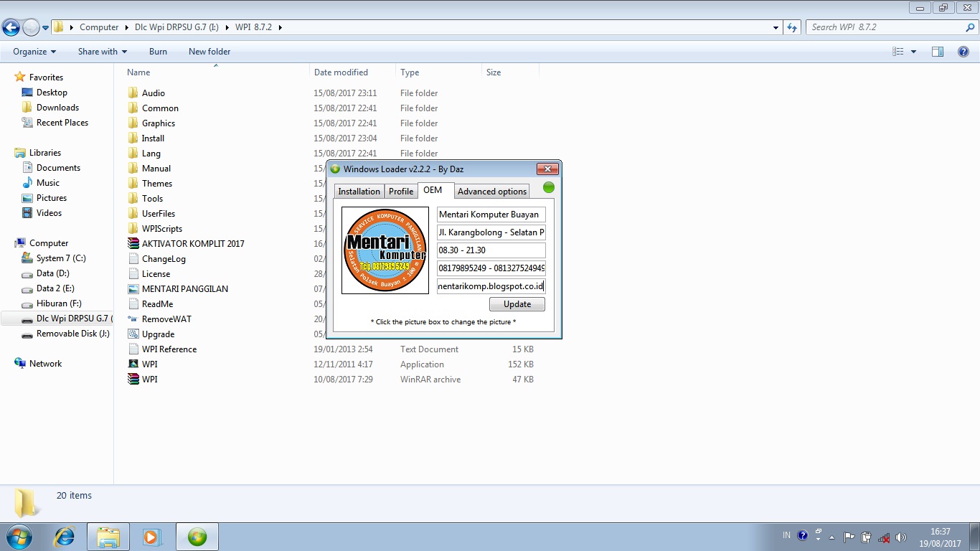Select the OEM tab
The image size is (980, 551).
pyautogui.click(x=433, y=190)
